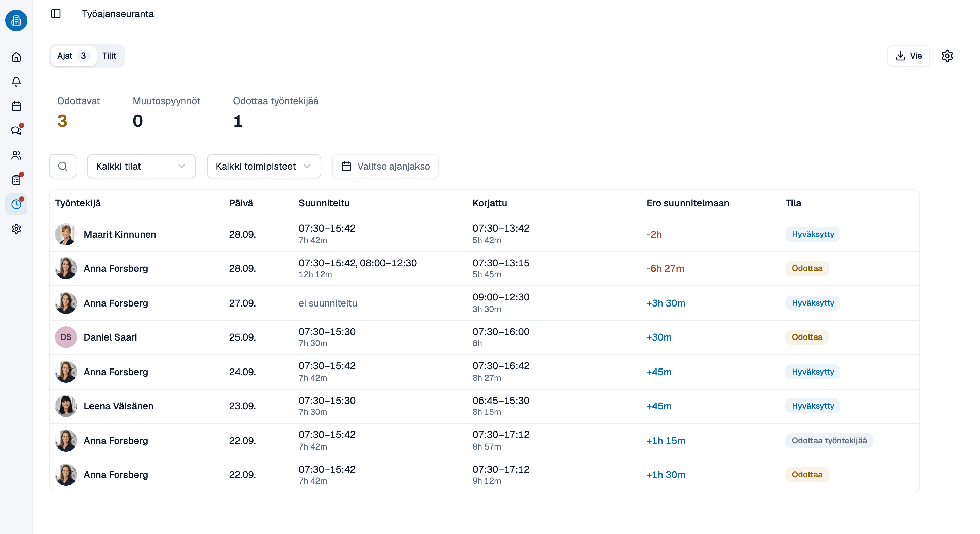
Task: Switch to the Ajat tab
Action: pos(73,56)
